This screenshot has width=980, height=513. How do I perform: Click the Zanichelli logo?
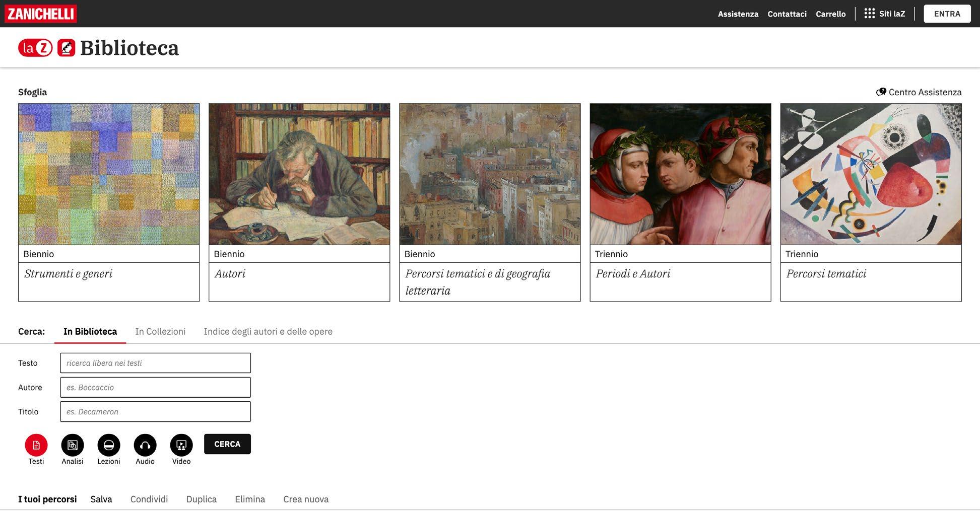pos(40,14)
